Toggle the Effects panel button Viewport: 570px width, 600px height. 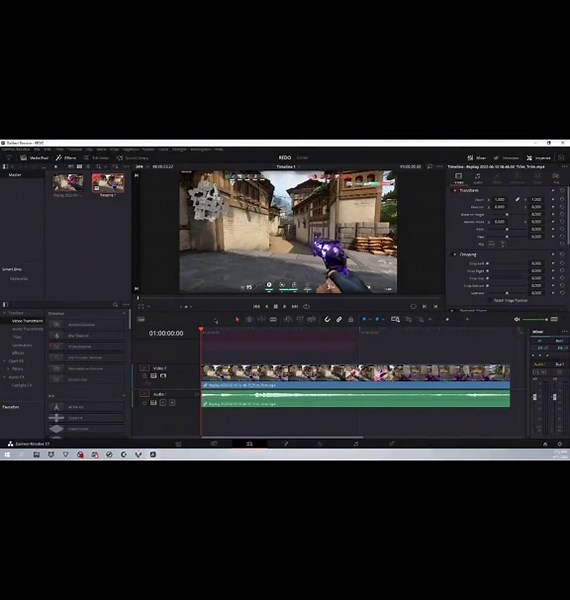point(66,158)
